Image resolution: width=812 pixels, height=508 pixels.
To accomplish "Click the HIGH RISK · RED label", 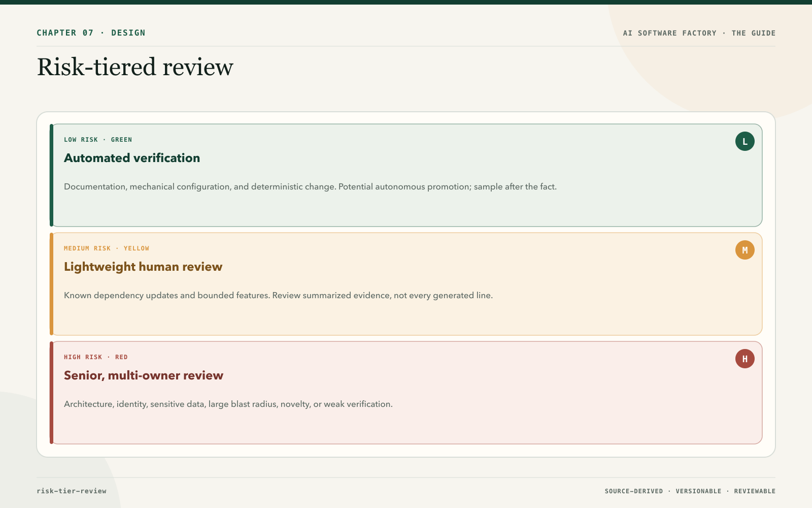I will pyautogui.click(x=96, y=357).
